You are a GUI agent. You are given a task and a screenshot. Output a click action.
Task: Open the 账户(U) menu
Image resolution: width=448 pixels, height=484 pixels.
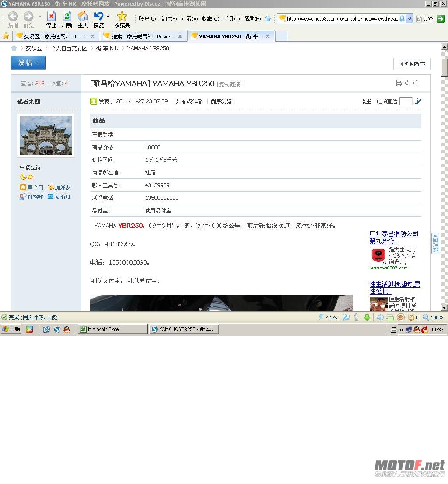[x=147, y=19]
